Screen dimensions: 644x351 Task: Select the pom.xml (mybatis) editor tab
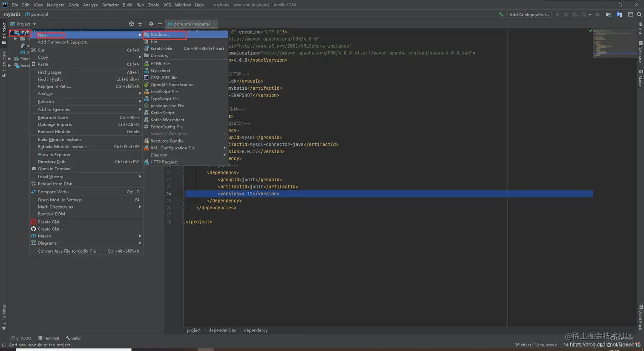click(x=192, y=24)
